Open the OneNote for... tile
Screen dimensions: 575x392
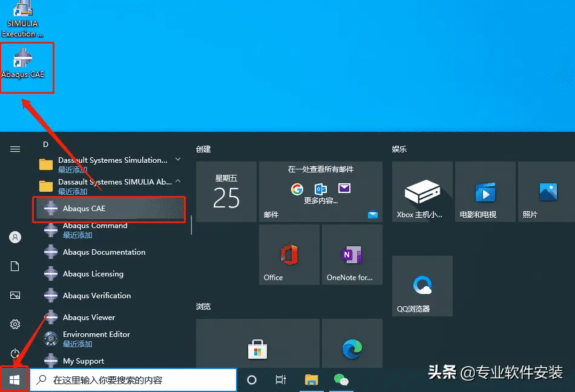click(x=352, y=255)
